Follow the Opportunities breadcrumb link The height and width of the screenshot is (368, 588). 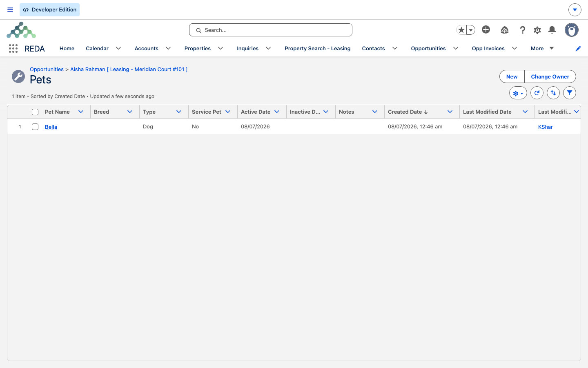[47, 69]
